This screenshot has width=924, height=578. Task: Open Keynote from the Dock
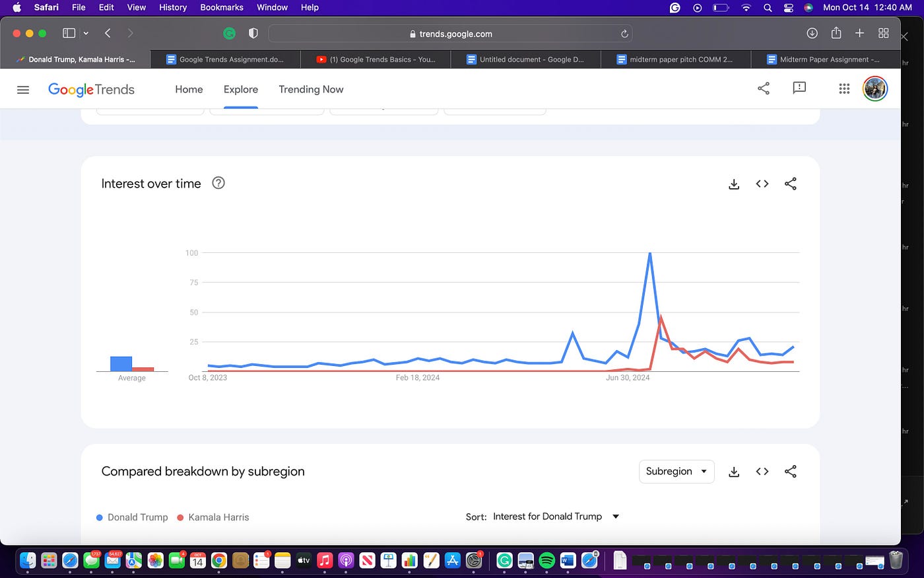coord(388,560)
